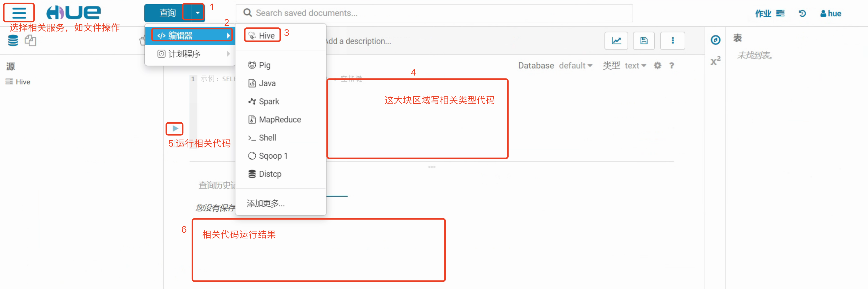Screen dimensions: 868x289
Task: Open editor settings gear icon
Action: 657,65
